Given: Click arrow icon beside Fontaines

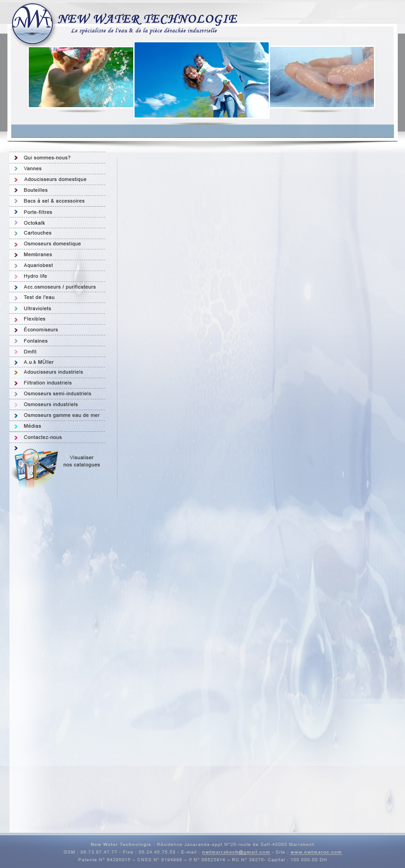Looking at the screenshot, I should [x=16, y=341].
